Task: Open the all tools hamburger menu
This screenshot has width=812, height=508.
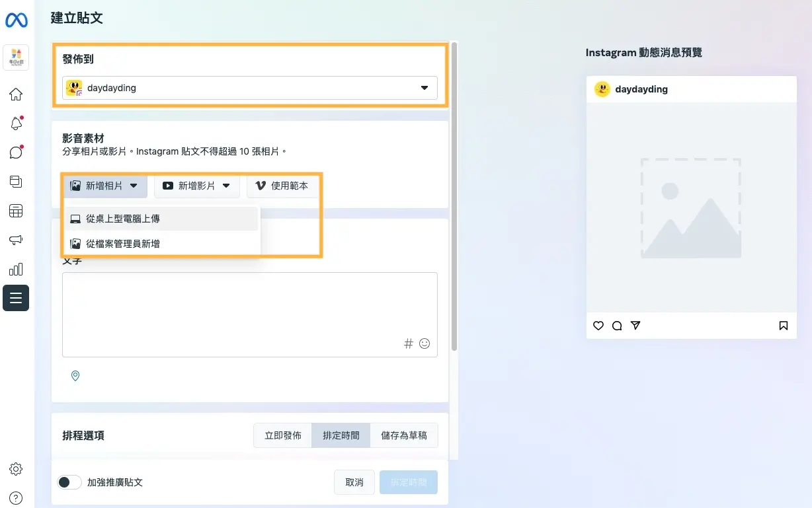Action: 16,298
